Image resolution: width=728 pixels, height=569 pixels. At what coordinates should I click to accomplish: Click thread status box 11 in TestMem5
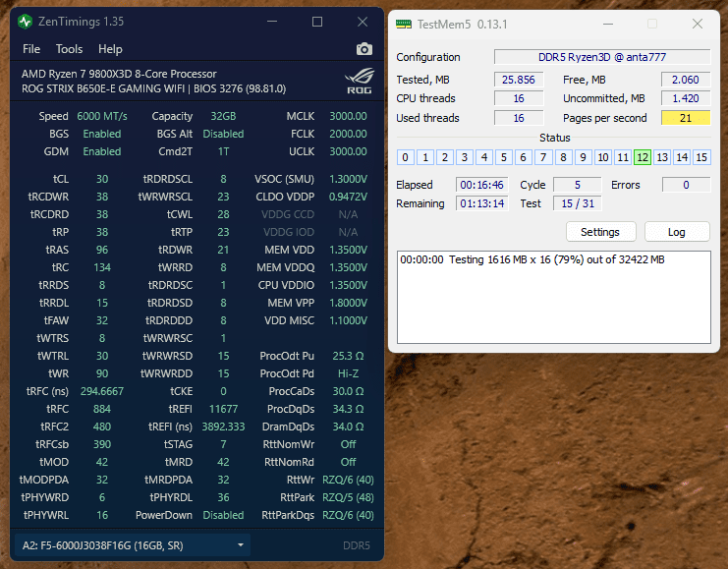623,157
